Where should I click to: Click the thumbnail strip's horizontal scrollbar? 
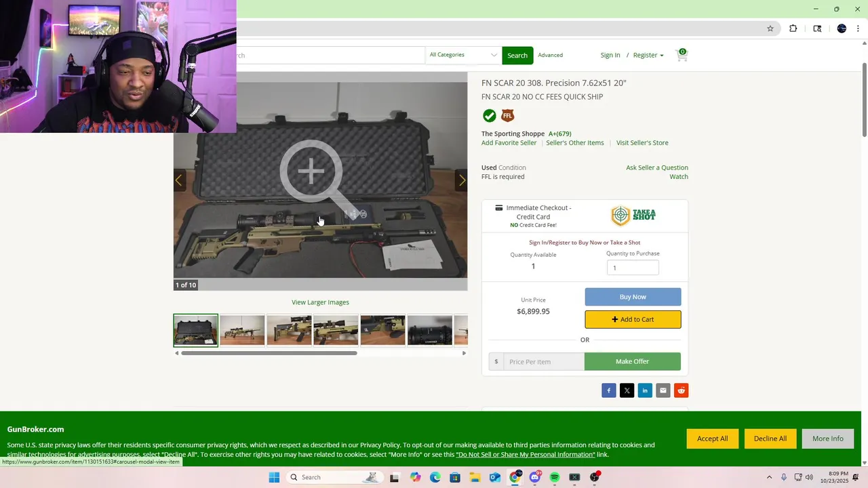coord(269,352)
